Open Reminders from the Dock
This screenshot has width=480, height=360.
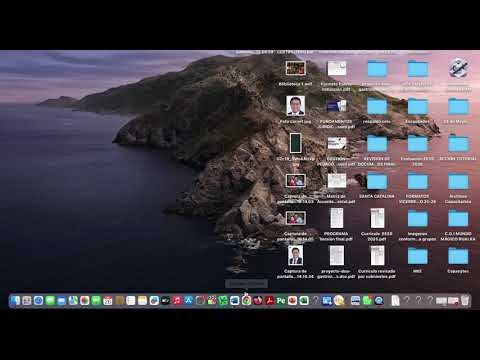[131, 301]
